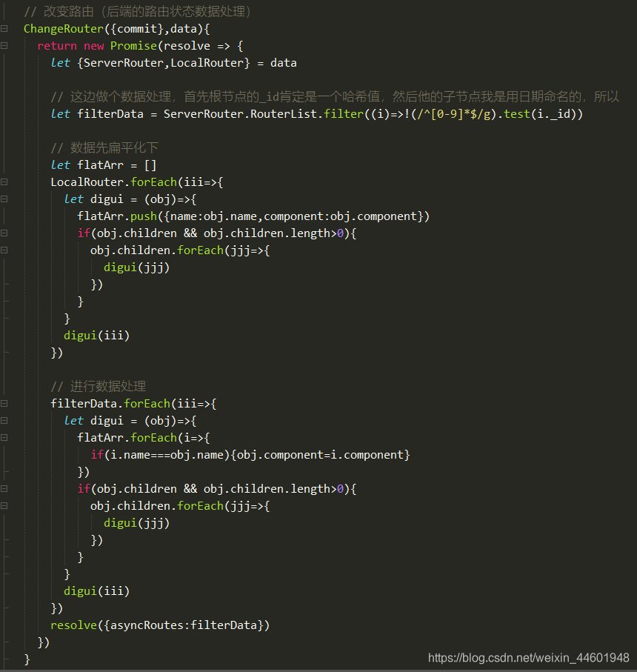Collapse the ChangeRouter function fold marker

4,29
